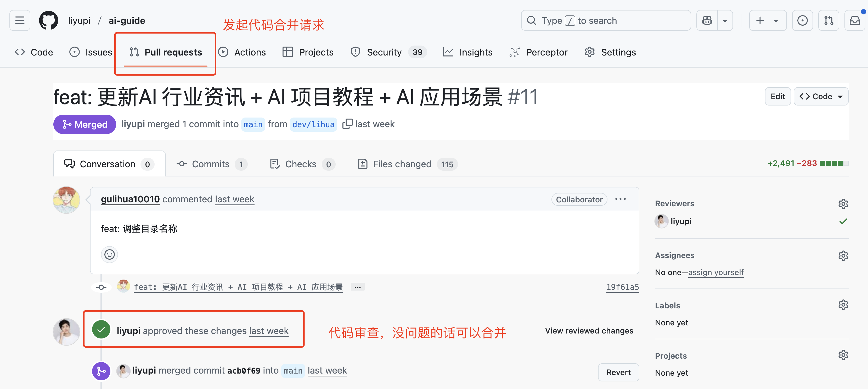The image size is (868, 389).
Task: Click the GitHub logo home icon
Action: 48,21
